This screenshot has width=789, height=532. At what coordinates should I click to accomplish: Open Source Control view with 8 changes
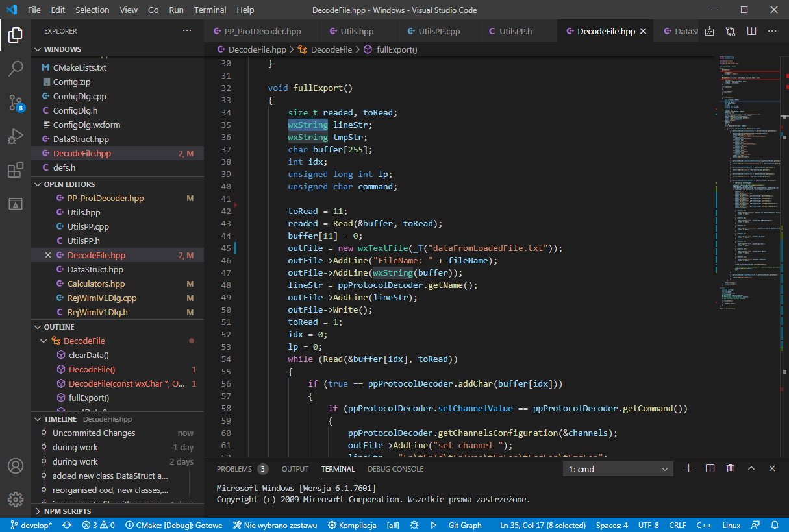pos(16,103)
